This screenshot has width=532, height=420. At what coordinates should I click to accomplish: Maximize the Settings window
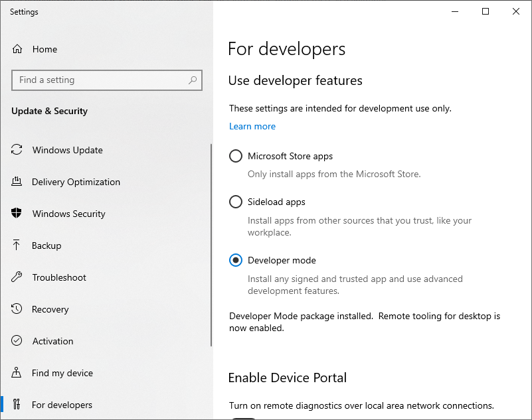click(486, 11)
